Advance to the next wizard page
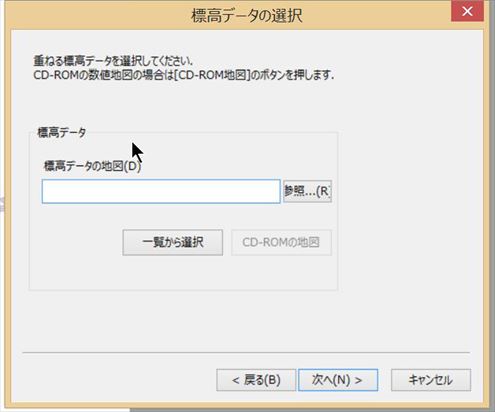This screenshot has height=412, width=495. coord(338,380)
